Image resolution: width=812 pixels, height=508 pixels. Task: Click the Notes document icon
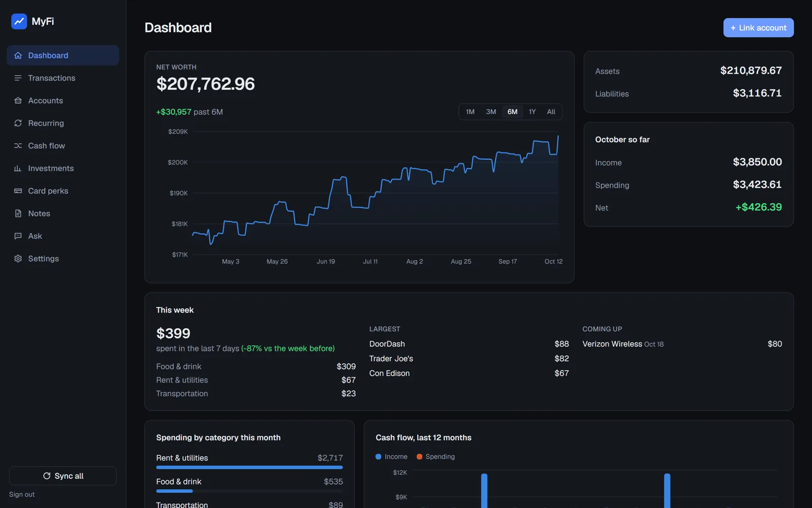[18, 213]
